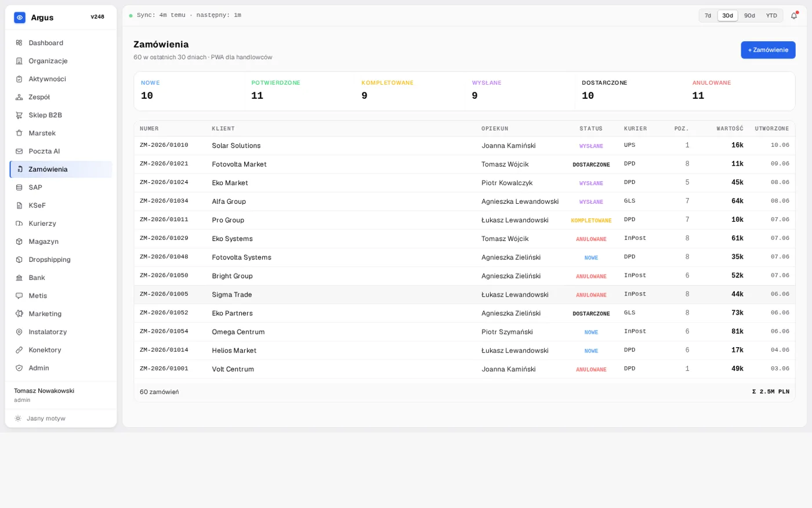Click the Organizacje building icon
This screenshot has height=508, width=812.
point(19,61)
